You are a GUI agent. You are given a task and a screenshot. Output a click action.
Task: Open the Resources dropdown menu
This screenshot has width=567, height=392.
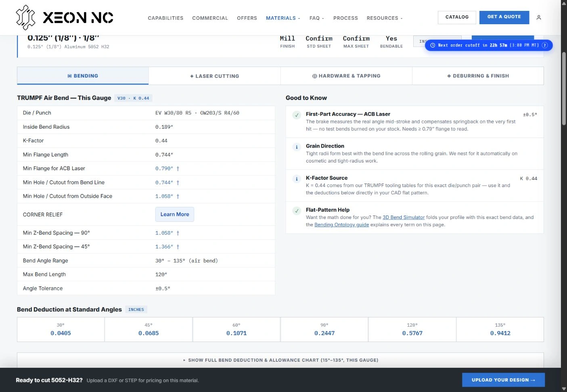tap(385, 18)
